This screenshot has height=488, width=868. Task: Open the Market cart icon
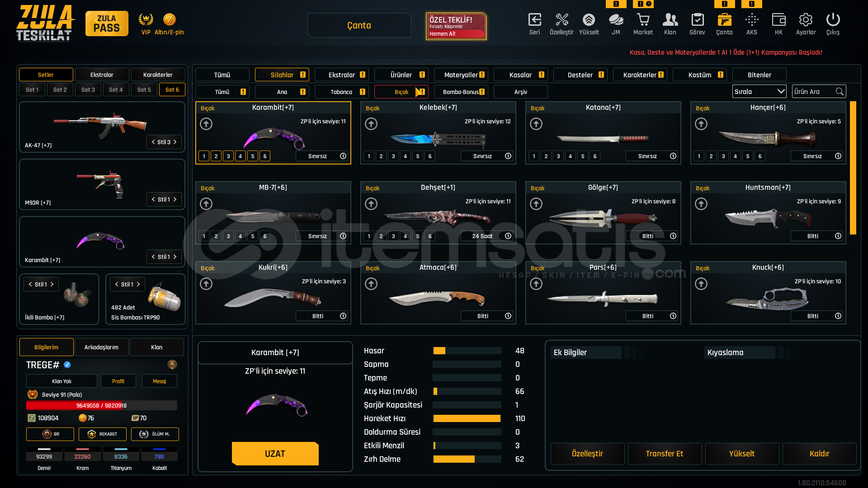[643, 20]
